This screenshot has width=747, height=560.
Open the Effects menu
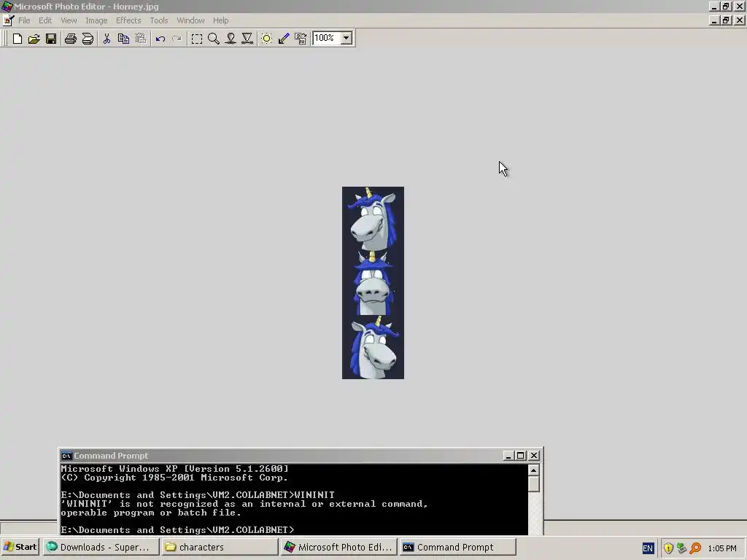[128, 20]
